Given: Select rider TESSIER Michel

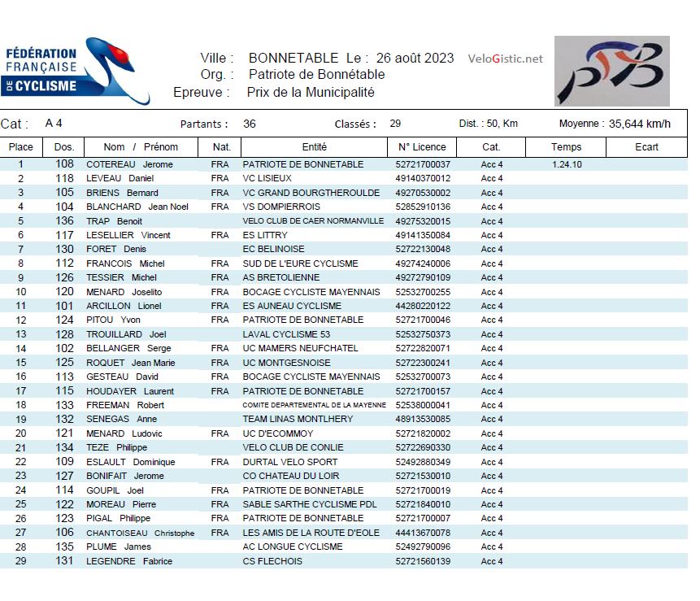Looking at the screenshot, I should pos(121,277).
